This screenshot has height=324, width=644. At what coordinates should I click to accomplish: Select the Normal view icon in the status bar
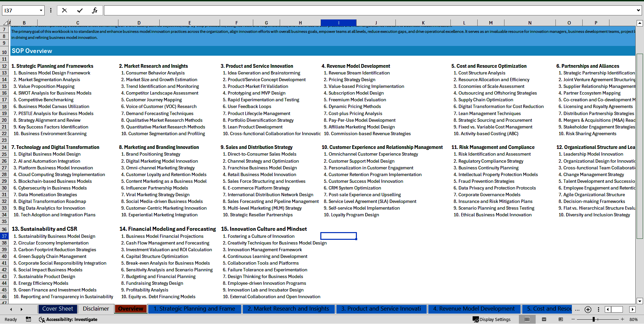coord(527,319)
